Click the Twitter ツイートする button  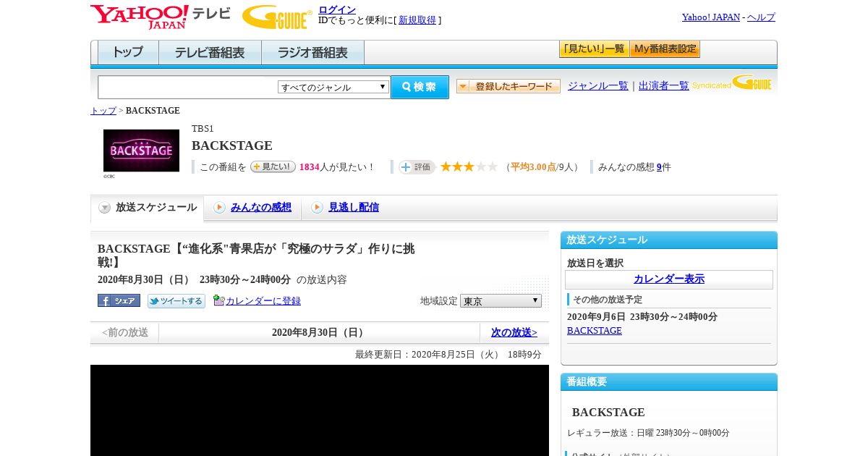(x=176, y=301)
